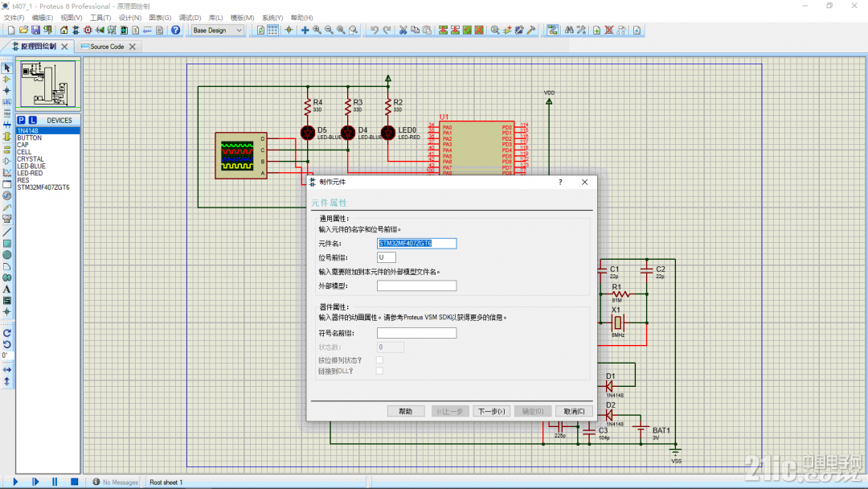Screen dimensions: 868x489
Task: Click the undo arrow icon
Action: coord(375,31)
